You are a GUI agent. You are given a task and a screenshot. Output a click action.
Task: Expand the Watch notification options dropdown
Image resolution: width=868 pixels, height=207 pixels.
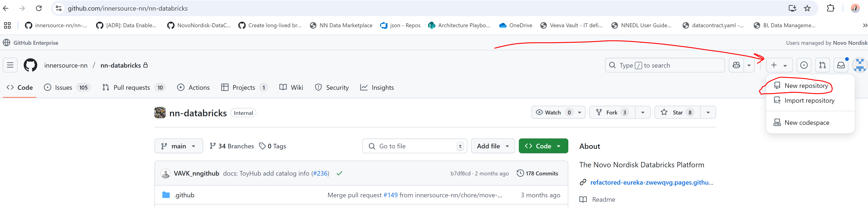(580, 112)
